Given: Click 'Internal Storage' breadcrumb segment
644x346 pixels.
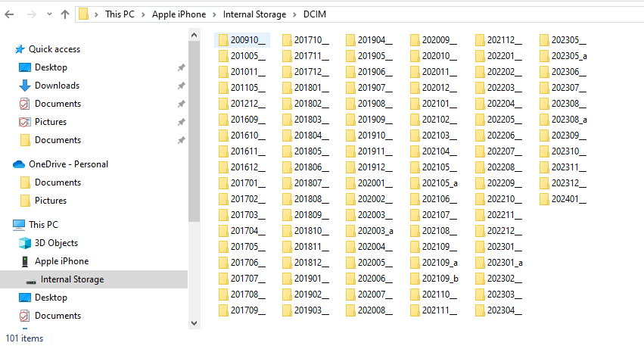Looking at the screenshot, I should coord(254,14).
